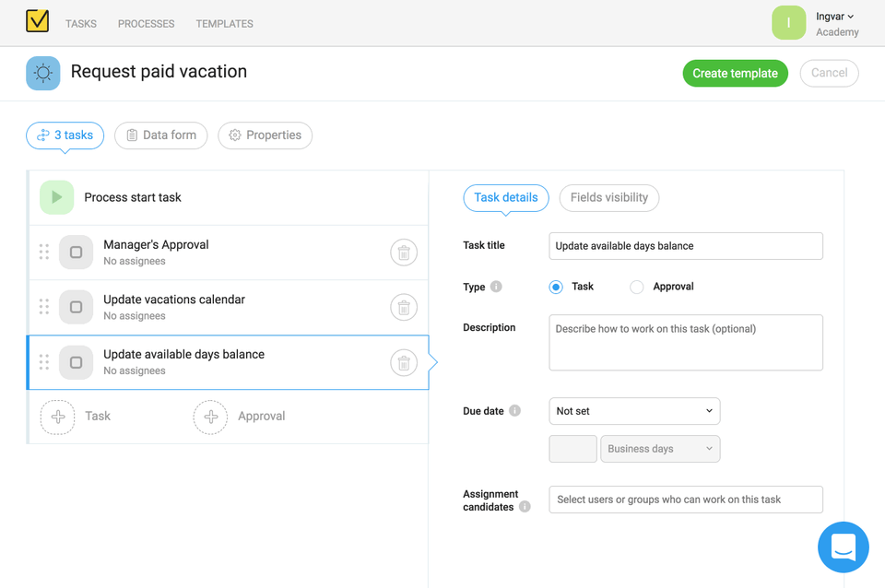
Task: Expand the Business days dropdown
Action: [660, 449]
